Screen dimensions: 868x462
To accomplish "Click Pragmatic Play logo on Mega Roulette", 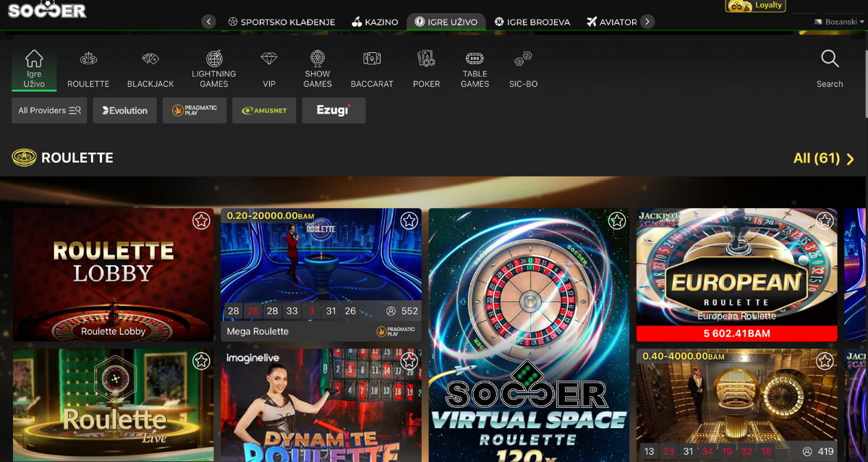I will click(396, 331).
